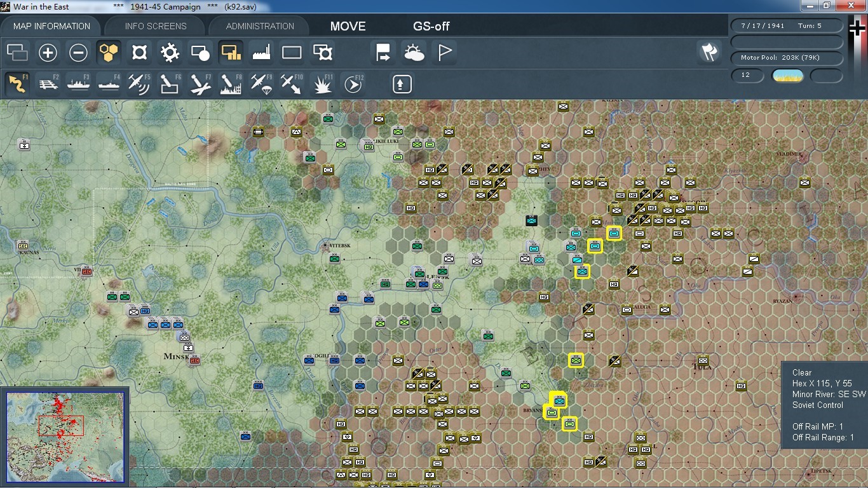Click the cogwheel icon in top toolbar

click(x=170, y=52)
